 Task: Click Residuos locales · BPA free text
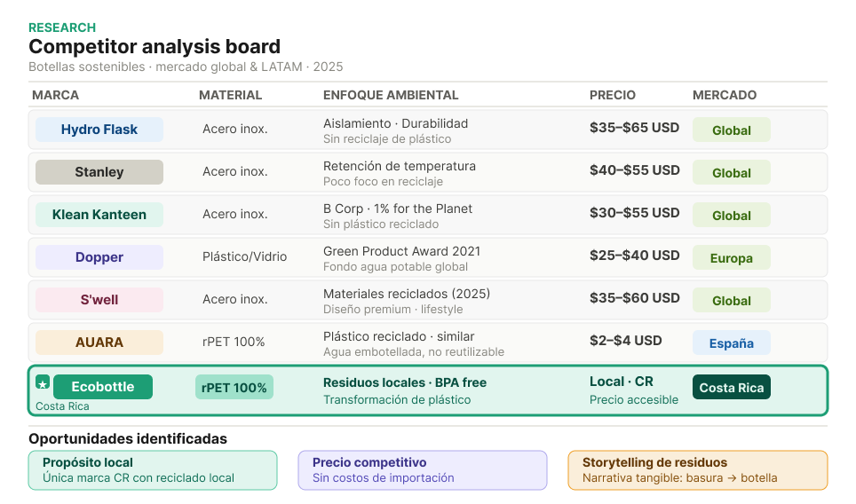(405, 382)
